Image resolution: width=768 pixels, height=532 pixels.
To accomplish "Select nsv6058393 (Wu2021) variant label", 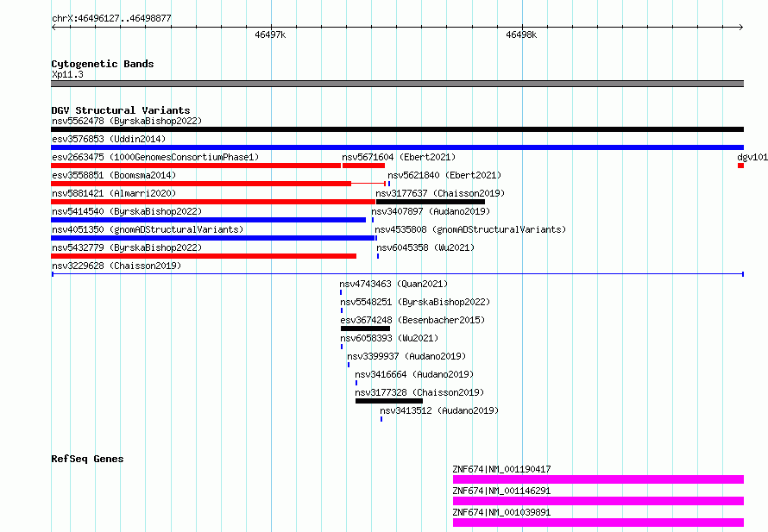I will point(389,338).
